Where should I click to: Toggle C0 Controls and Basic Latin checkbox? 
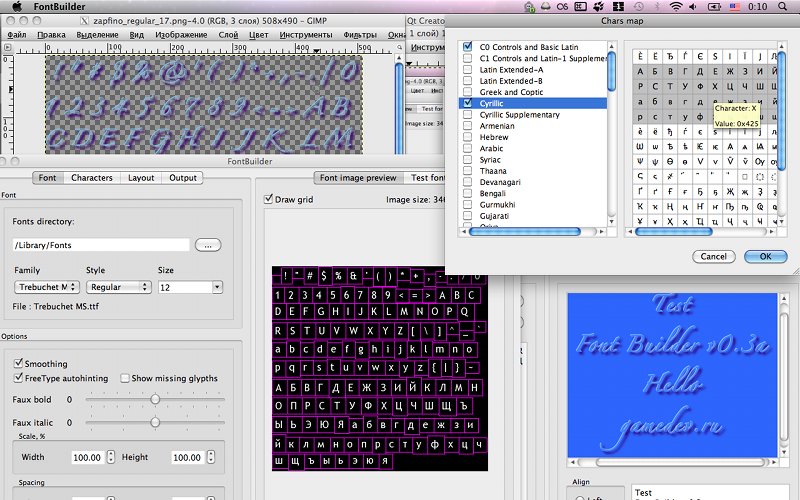[x=467, y=46]
